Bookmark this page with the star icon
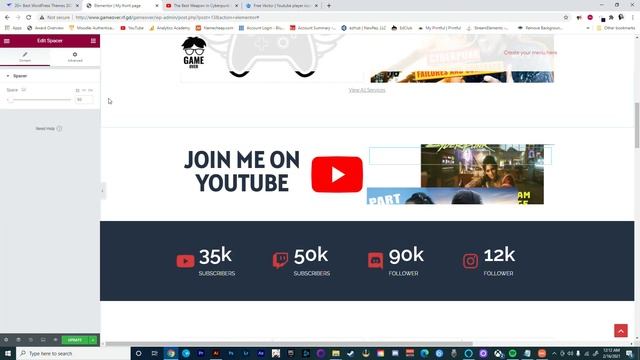 point(566,18)
